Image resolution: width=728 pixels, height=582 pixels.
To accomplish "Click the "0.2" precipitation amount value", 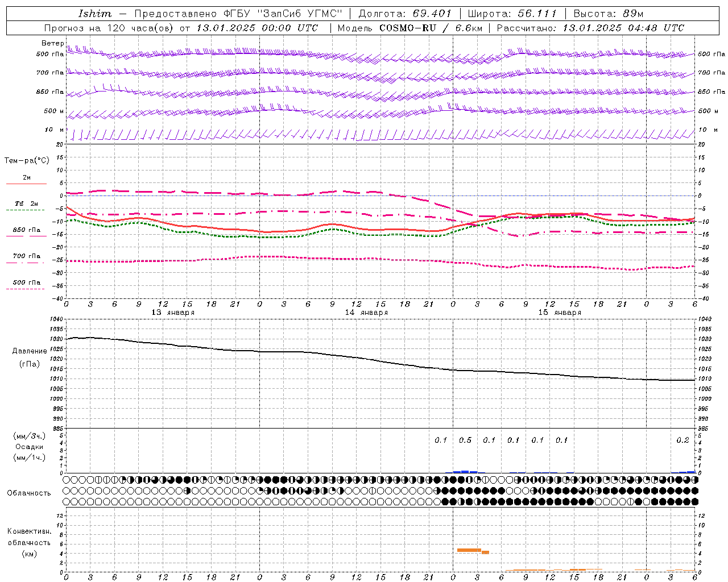I will [x=682, y=440].
